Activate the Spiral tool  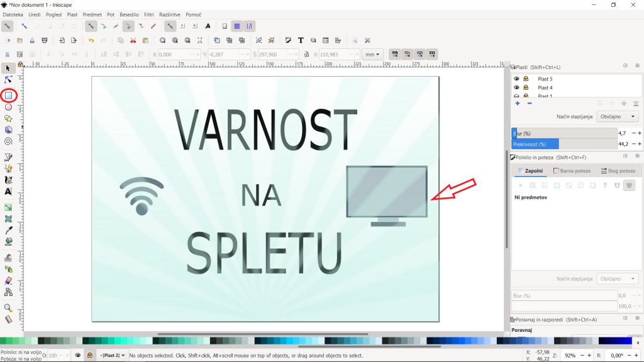coord(8,141)
